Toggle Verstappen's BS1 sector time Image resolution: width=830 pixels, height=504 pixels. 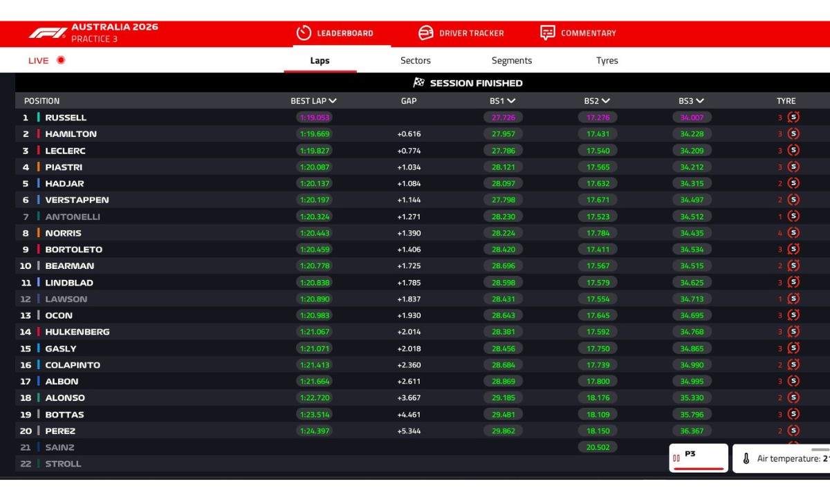click(x=503, y=200)
